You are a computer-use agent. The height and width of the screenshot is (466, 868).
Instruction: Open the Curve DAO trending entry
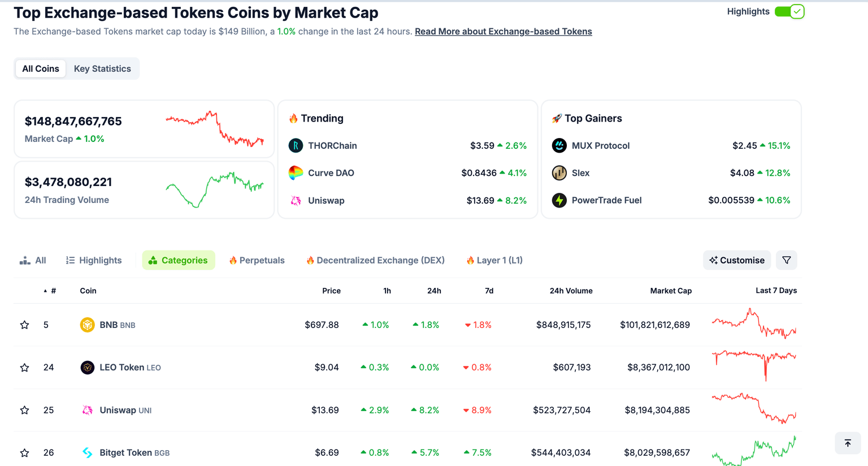tap(331, 173)
